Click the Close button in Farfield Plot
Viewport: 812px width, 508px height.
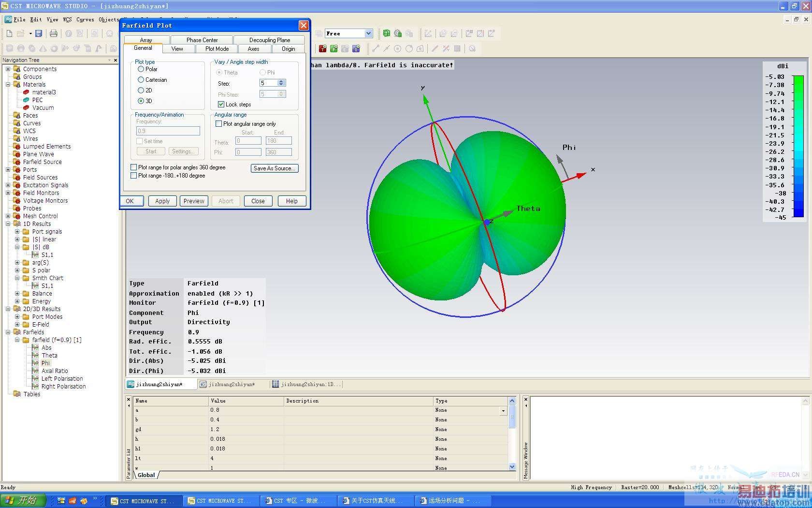tap(258, 201)
